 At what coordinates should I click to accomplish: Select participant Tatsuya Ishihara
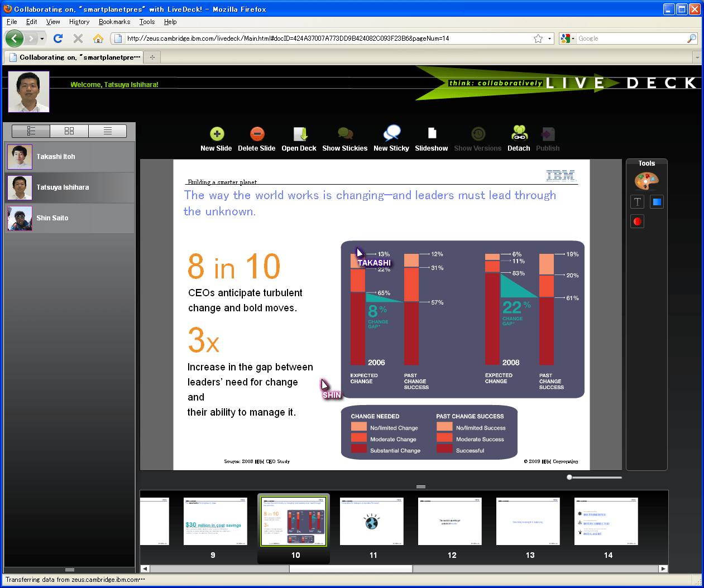click(x=70, y=187)
